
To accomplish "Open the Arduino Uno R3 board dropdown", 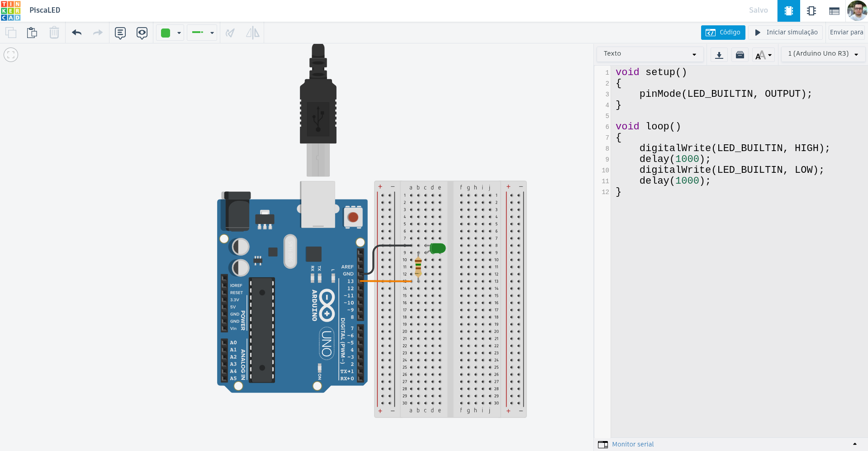I will tap(823, 54).
